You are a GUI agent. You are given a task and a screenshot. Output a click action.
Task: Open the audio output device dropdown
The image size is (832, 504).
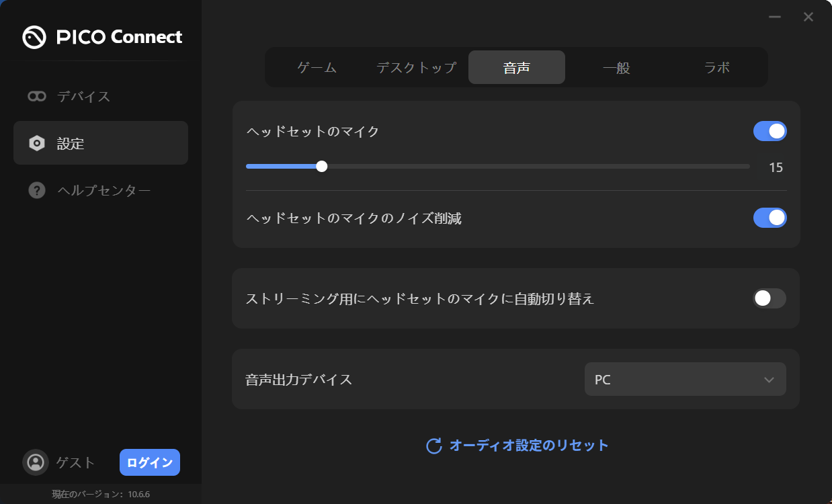click(x=685, y=380)
